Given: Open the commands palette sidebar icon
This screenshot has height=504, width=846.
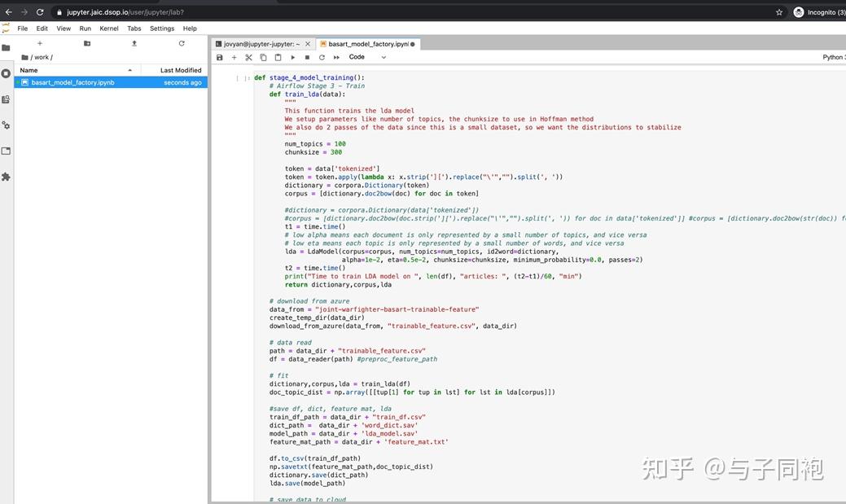Looking at the screenshot, I should coord(6,99).
